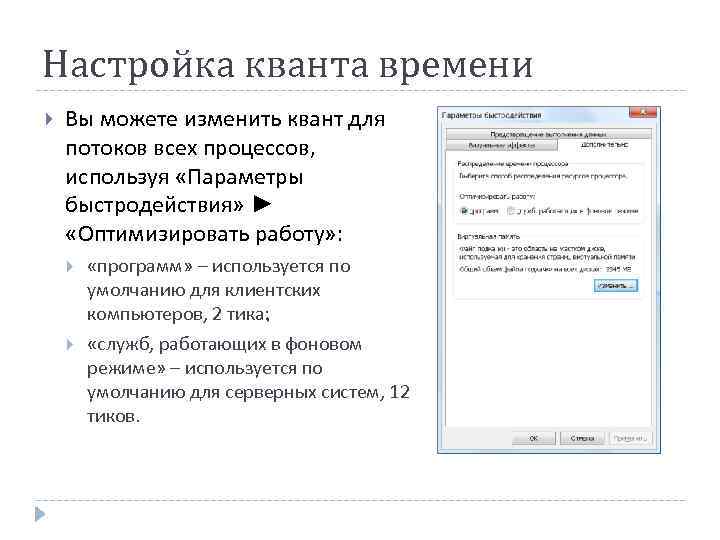The width and height of the screenshot is (720, 540).
Task: Confirm the dialog with OK
Action: click(534, 439)
